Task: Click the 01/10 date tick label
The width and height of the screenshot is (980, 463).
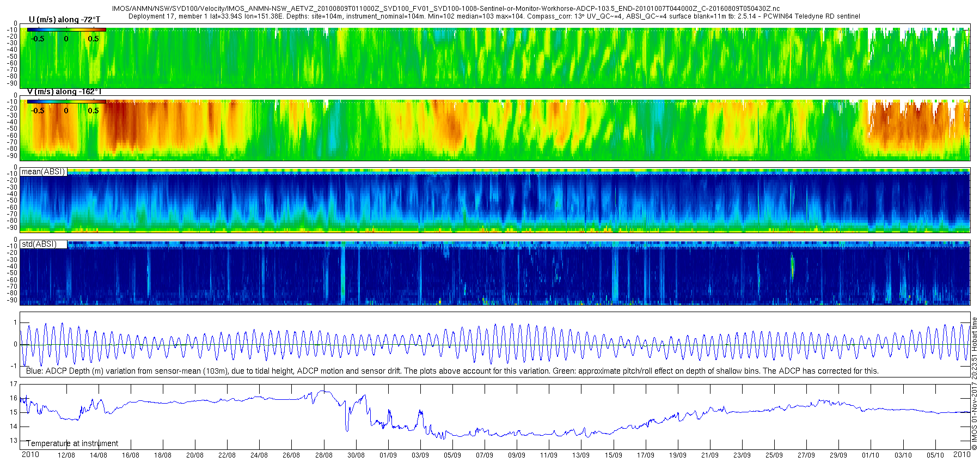Action: pos(871,455)
